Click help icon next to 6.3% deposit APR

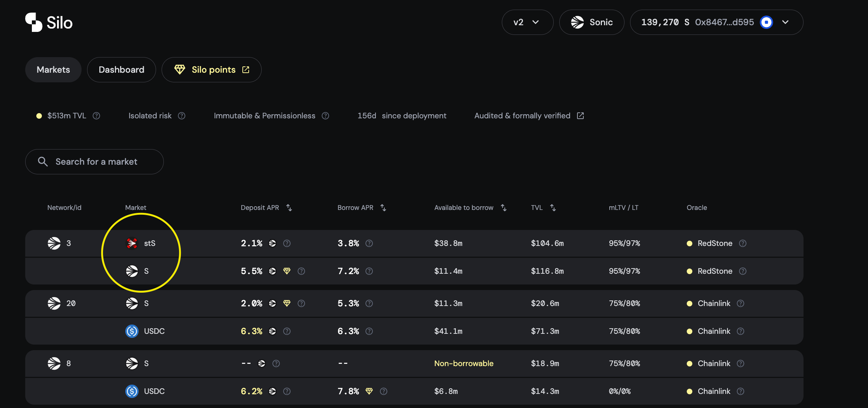click(x=287, y=331)
